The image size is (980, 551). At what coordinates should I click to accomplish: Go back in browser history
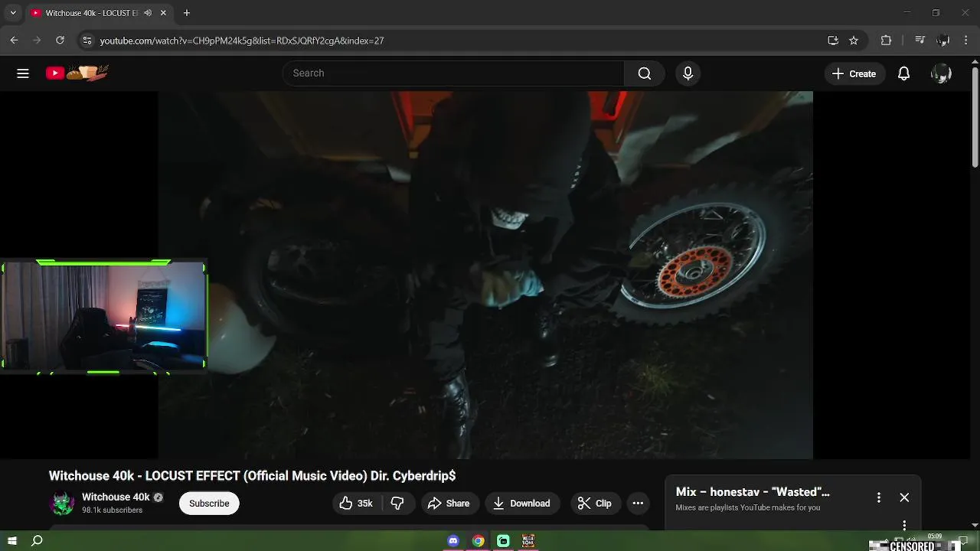[x=14, y=41]
